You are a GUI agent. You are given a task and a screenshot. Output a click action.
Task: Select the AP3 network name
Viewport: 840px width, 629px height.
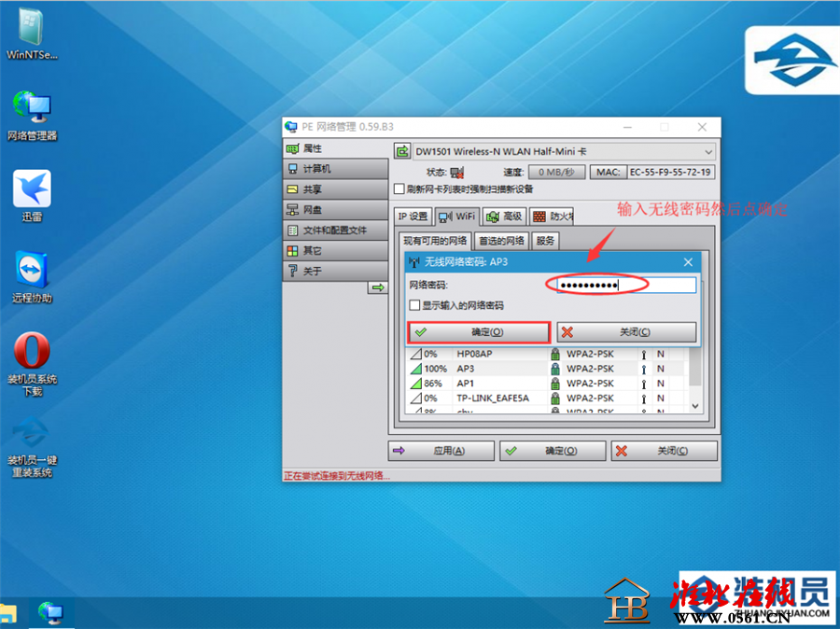point(466,369)
